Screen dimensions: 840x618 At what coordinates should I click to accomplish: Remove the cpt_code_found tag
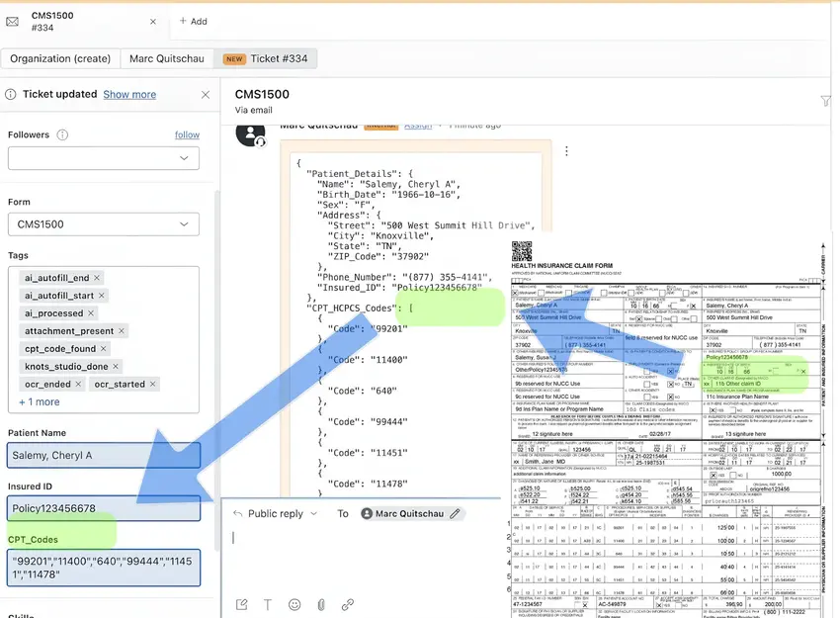104,348
